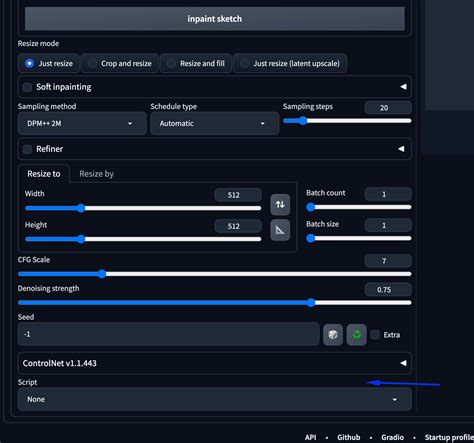
Task: Click the Resize mode label text
Action: point(38,44)
